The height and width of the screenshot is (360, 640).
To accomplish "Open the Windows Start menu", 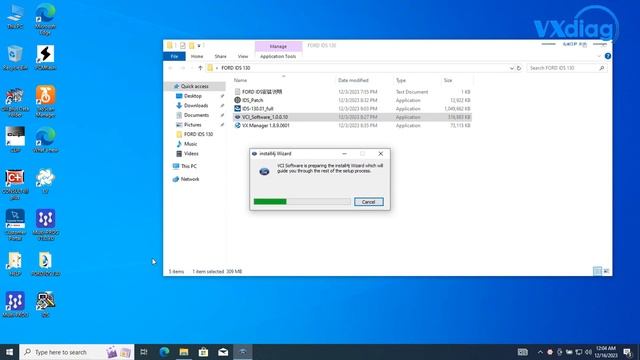I will click(x=9, y=352).
